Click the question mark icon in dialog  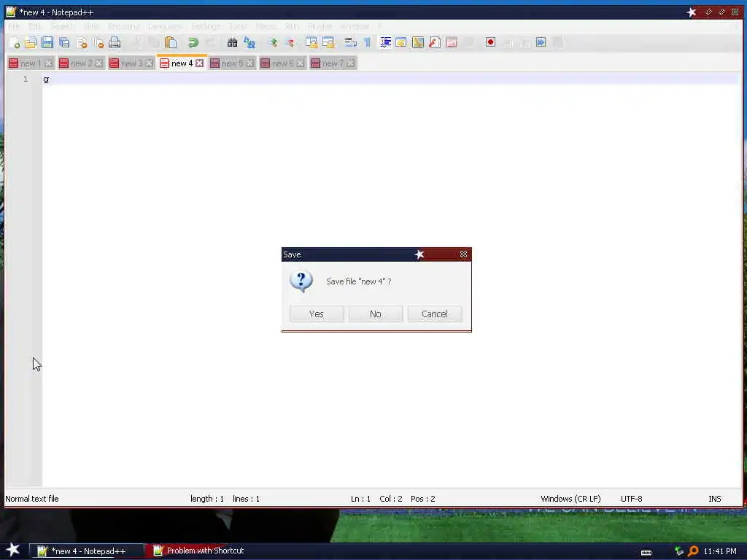(x=301, y=281)
